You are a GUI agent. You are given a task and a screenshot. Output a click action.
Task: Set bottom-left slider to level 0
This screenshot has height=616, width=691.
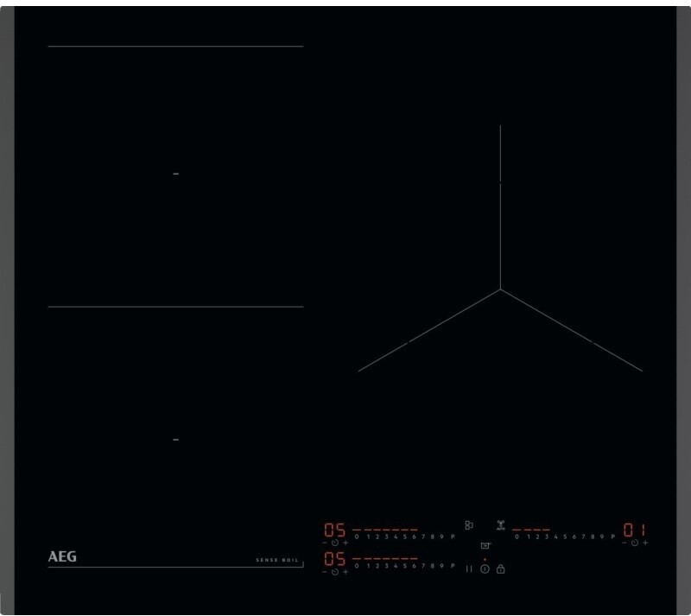click(357, 566)
